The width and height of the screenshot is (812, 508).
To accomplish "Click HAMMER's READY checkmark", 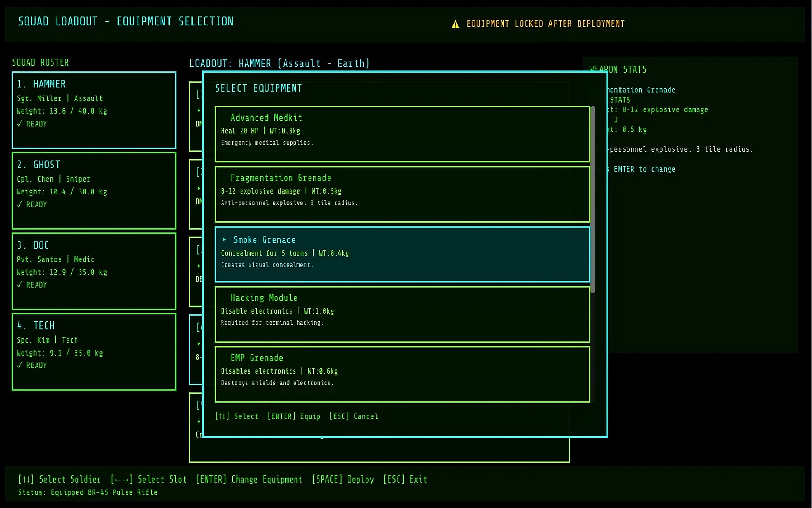I will pyautogui.click(x=19, y=124).
